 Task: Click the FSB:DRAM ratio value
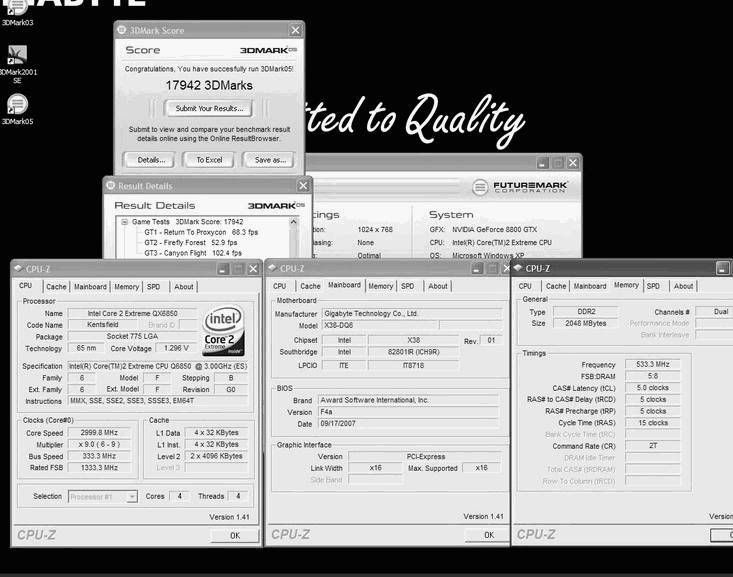pos(653,376)
